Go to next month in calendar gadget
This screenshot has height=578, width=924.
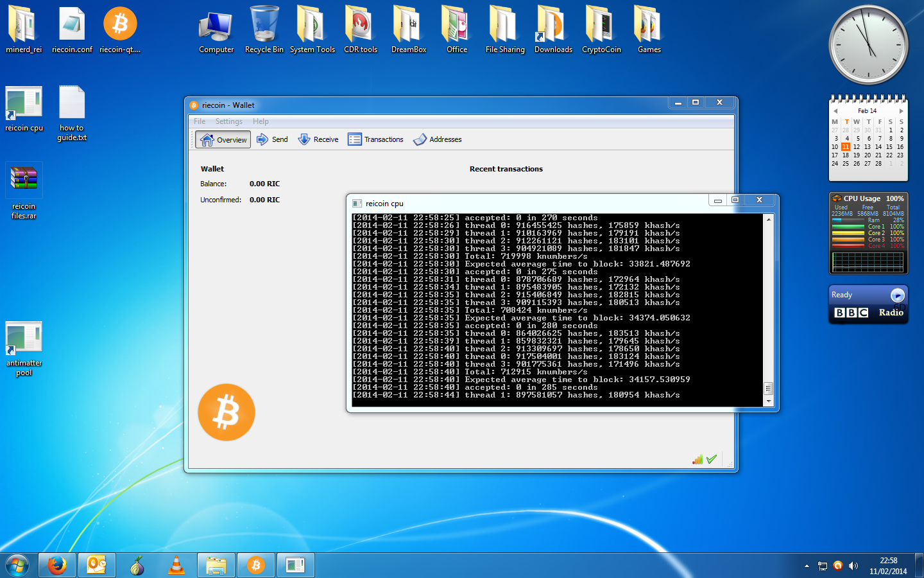(x=901, y=111)
